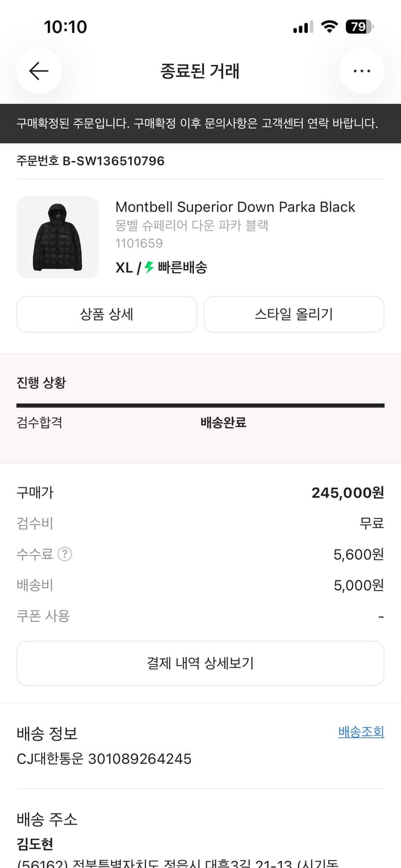Screen dimensions: 401x868
Task: Open the more options menu with three dots
Action: (362, 71)
